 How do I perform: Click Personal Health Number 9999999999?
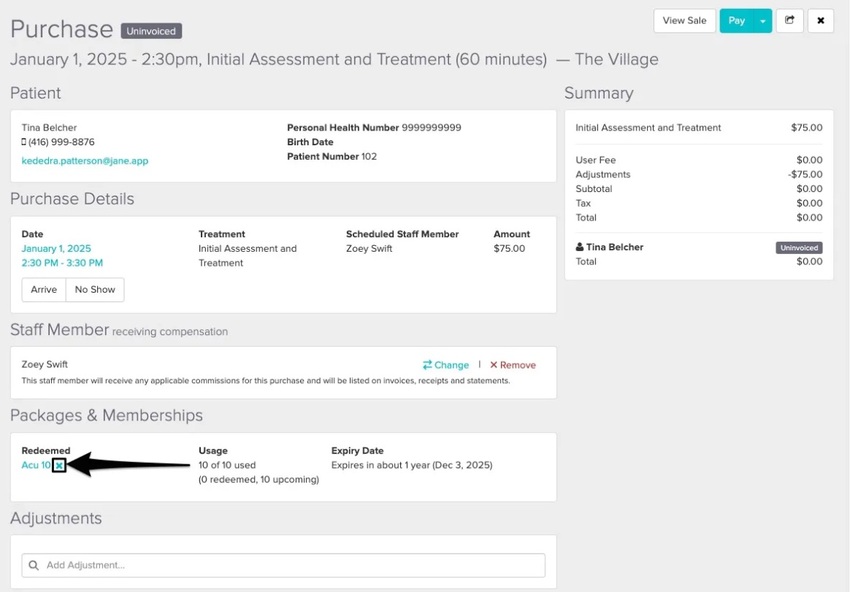[x=374, y=127]
